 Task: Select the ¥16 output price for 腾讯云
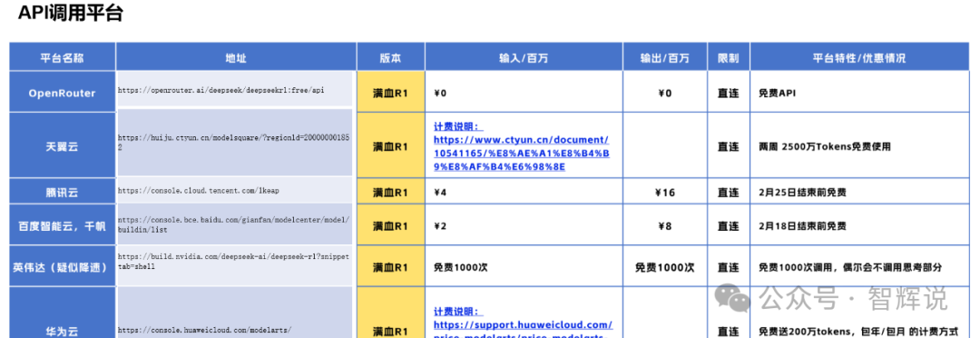coord(665,192)
